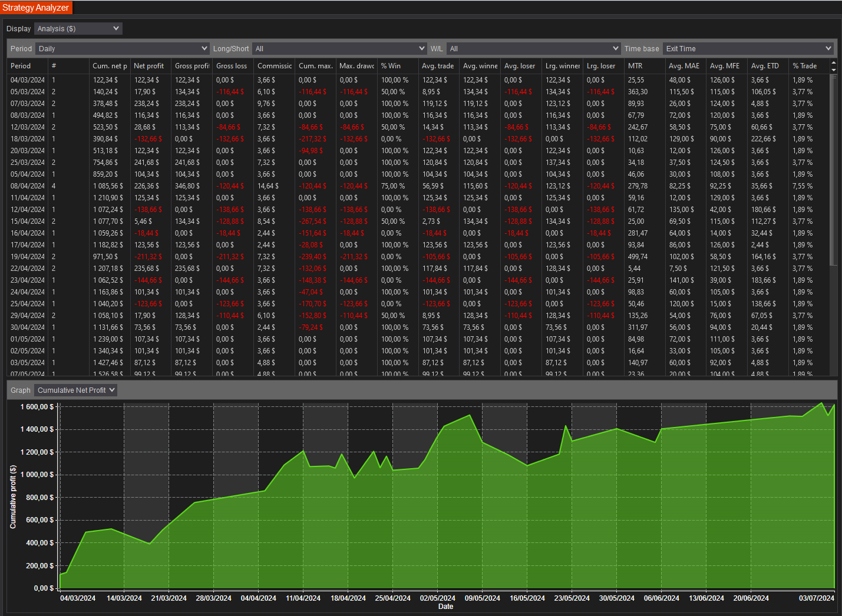Click 03/07/2024 date label on chart axis

(x=817, y=598)
